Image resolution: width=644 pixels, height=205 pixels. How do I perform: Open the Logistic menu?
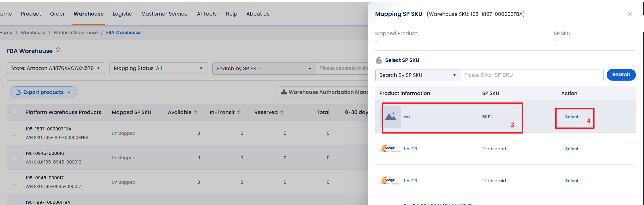tap(122, 14)
